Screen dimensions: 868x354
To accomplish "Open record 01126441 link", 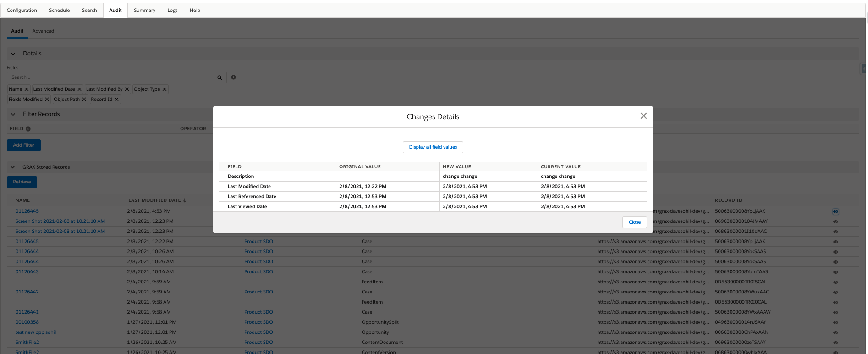I will pos(27,312).
